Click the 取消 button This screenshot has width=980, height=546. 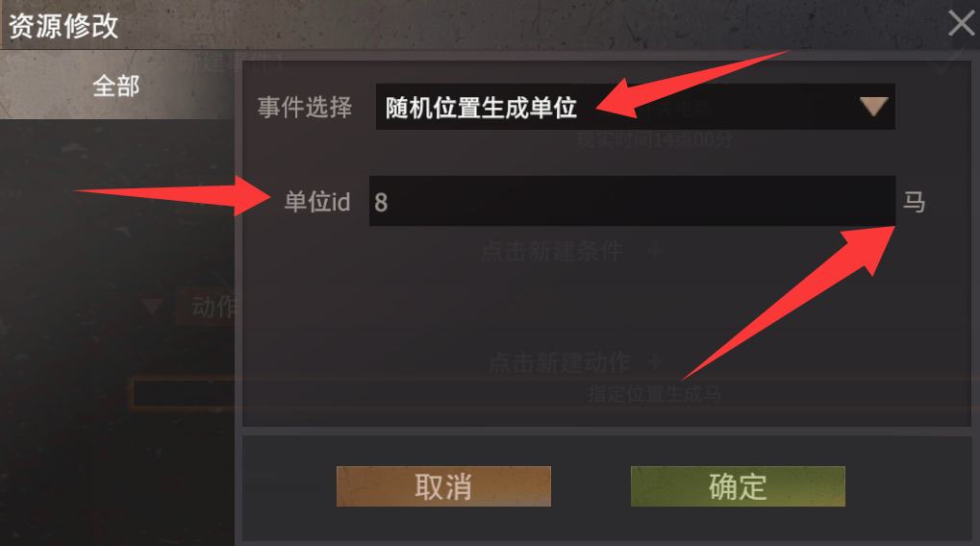443,486
